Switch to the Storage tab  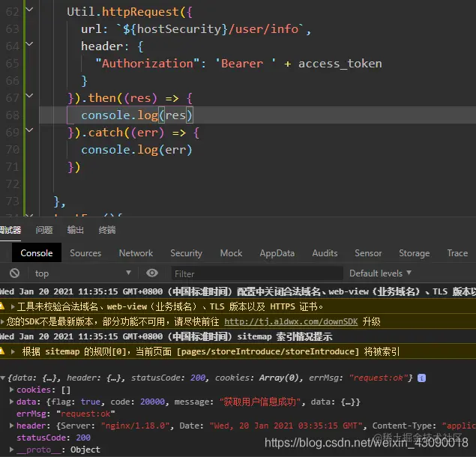click(x=414, y=252)
